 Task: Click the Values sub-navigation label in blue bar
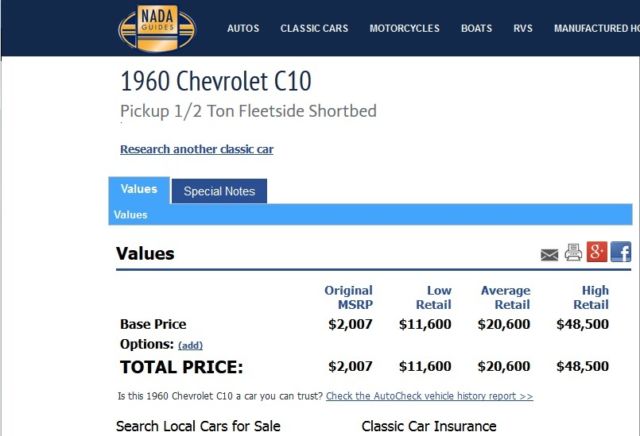pos(131,215)
